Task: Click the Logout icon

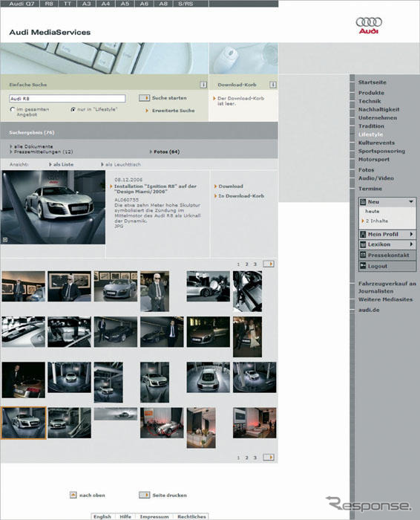Action: click(363, 266)
